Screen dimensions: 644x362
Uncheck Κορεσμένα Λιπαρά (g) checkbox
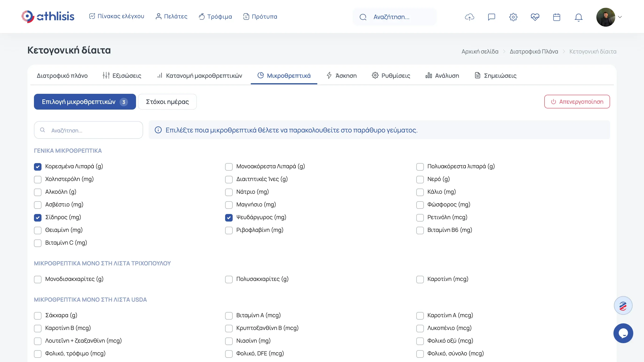(x=38, y=167)
